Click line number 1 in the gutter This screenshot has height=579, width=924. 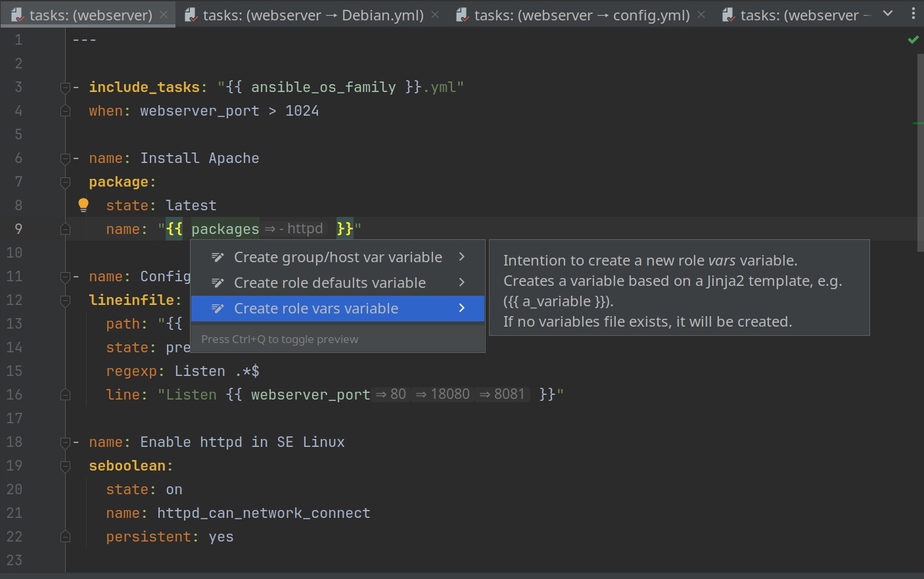coord(18,39)
